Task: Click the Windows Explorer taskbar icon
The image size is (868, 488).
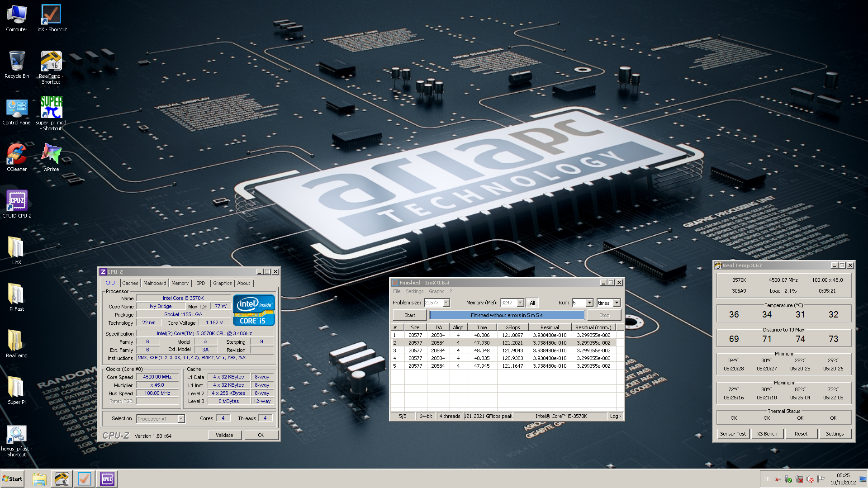Action: tap(39, 479)
